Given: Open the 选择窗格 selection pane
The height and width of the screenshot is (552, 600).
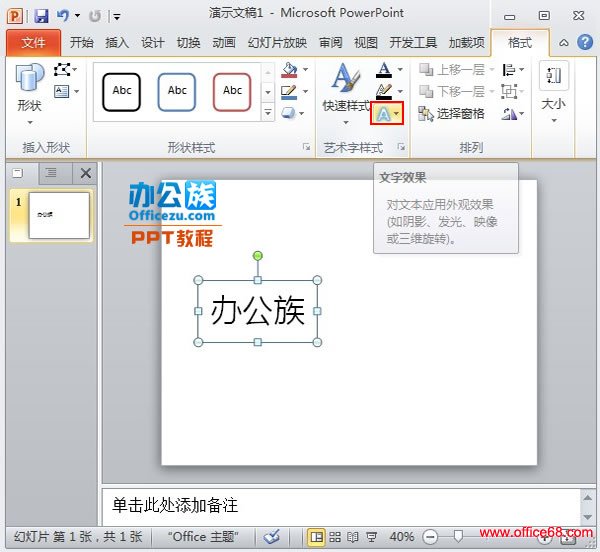Looking at the screenshot, I should 452,114.
